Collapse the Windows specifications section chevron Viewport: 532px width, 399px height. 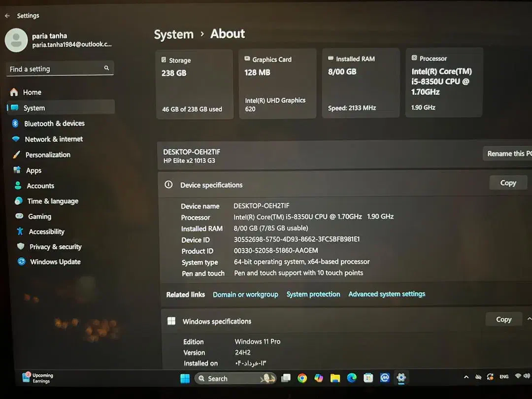[529, 319]
